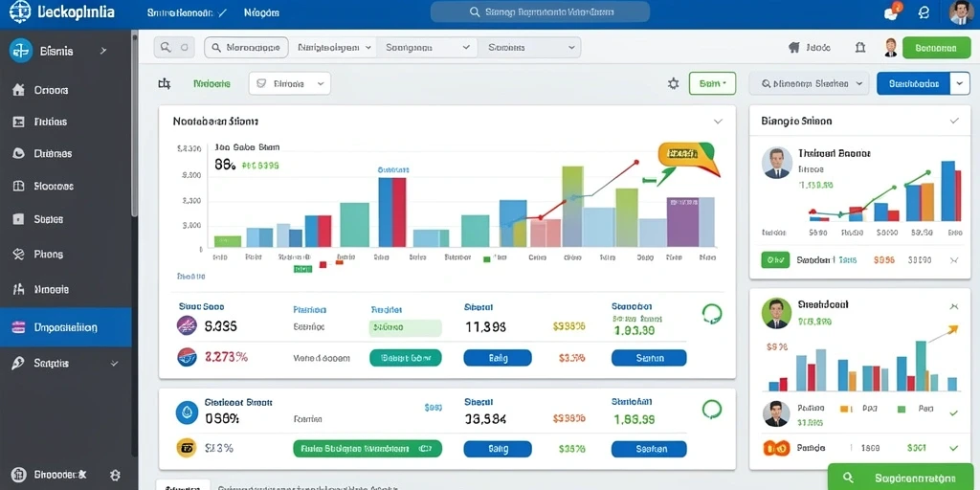Click the bell icon beside the small avatar

tap(860, 47)
